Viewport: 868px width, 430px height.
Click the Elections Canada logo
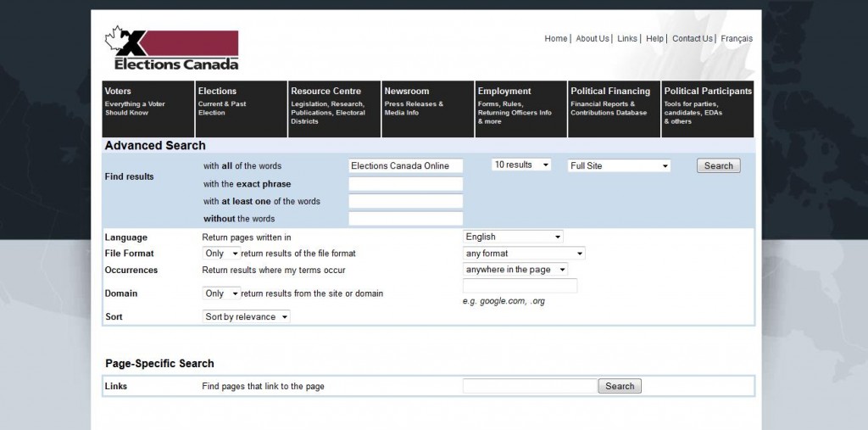(x=171, y=48)
